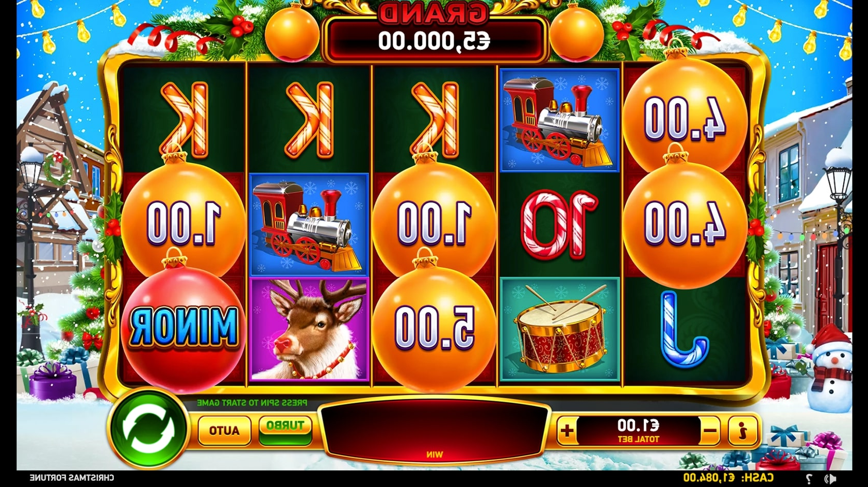This screenshot has width=868, height=487.
Task: Click the 5.00 orange ornament
Action: click(x=434, y=327)
